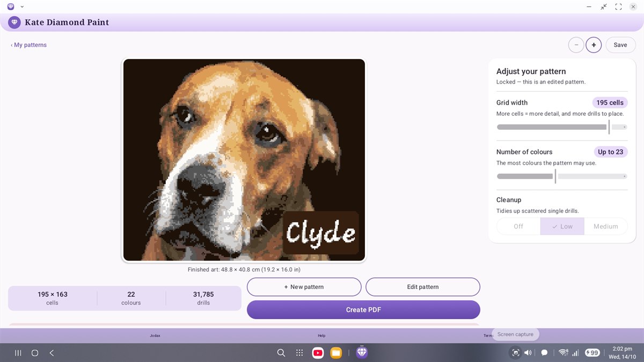Open Edit pattern

(x=423, y=287)
